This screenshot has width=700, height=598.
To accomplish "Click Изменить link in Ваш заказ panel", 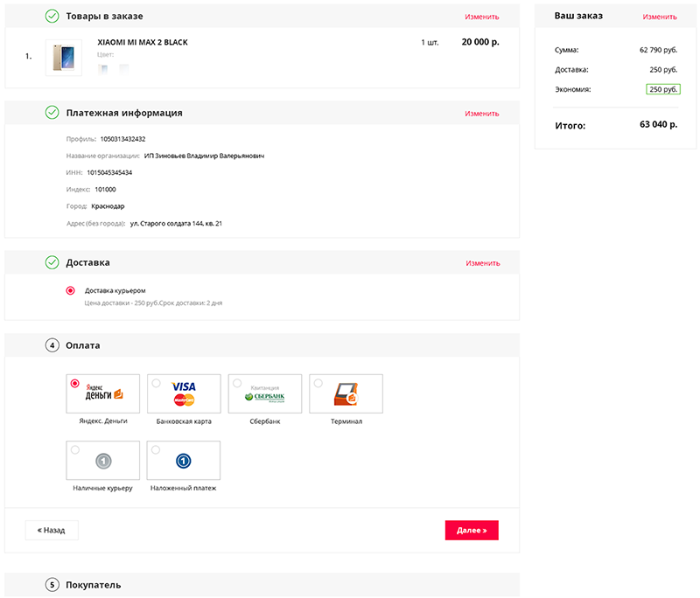I will coord(660,17).
